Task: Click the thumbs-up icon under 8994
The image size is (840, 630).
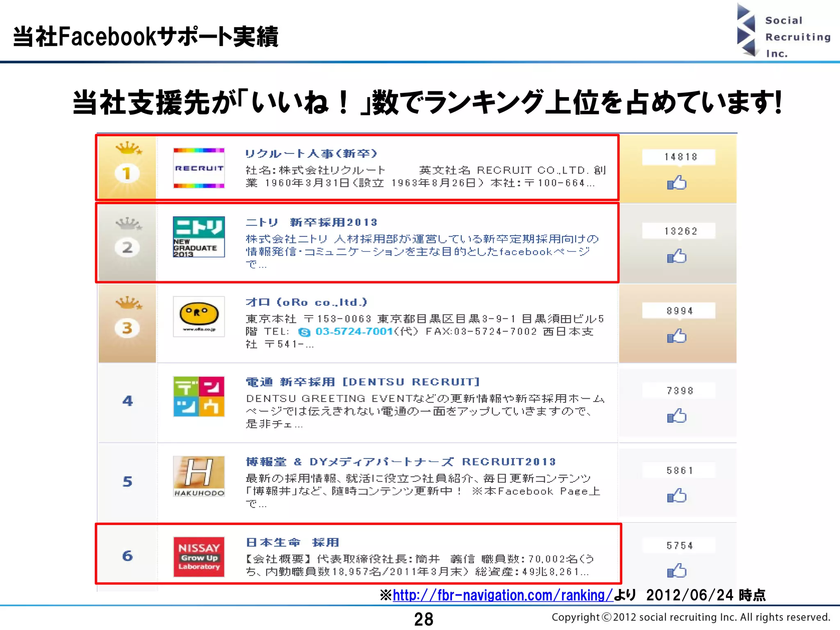Action: (677, 336)
